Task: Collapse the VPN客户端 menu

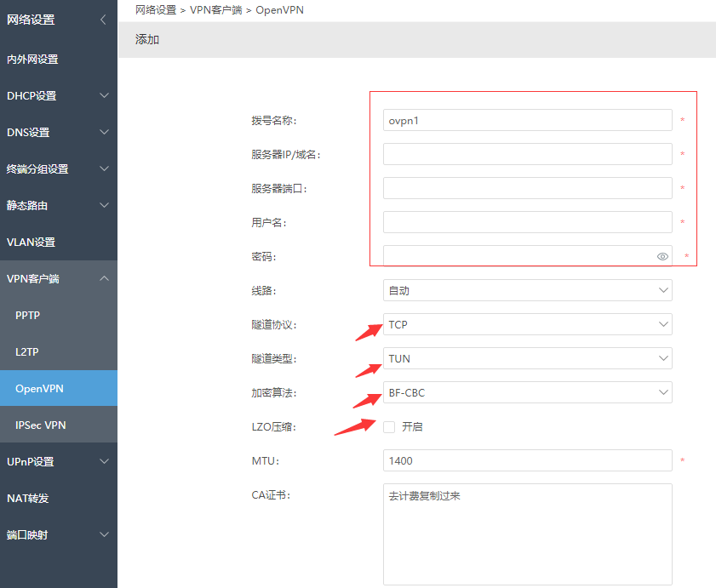Action: (58, 279)
